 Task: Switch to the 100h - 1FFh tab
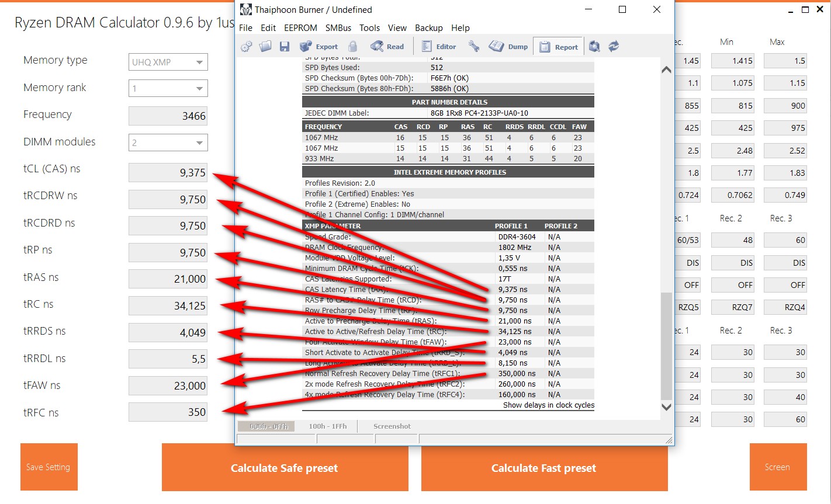pos(328,426)
